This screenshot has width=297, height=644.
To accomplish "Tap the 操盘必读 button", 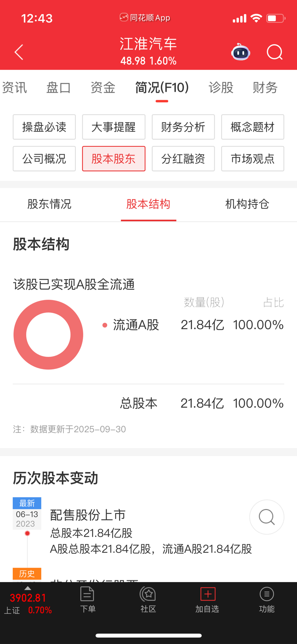I will tap(44, 127).
